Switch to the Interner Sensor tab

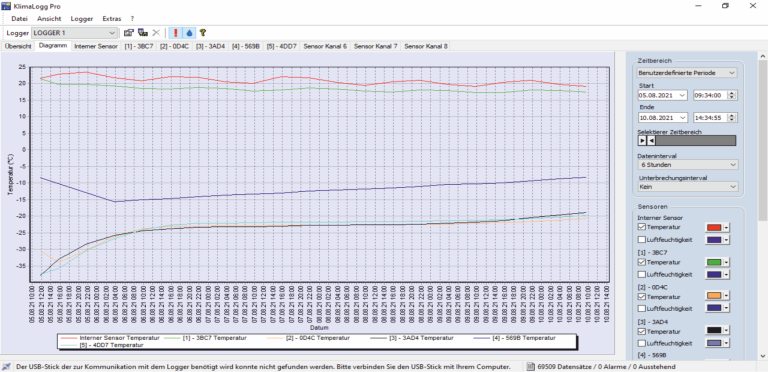tap(96, 46)
